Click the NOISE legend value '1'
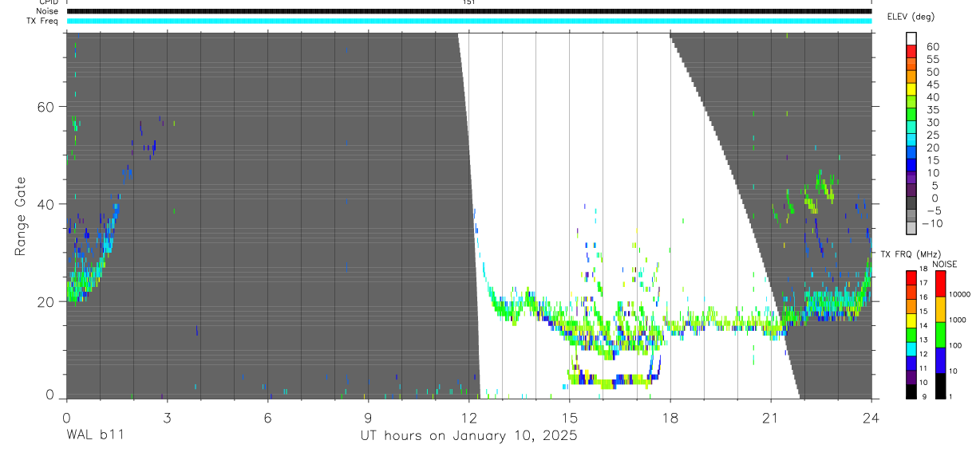This screenshot has height=452, width=980. pos(950,397)
